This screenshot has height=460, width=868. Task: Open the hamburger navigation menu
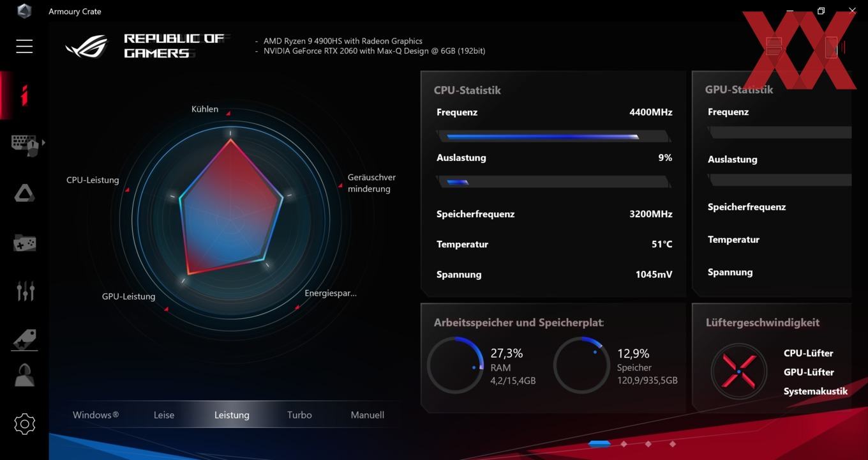[24, 46]
